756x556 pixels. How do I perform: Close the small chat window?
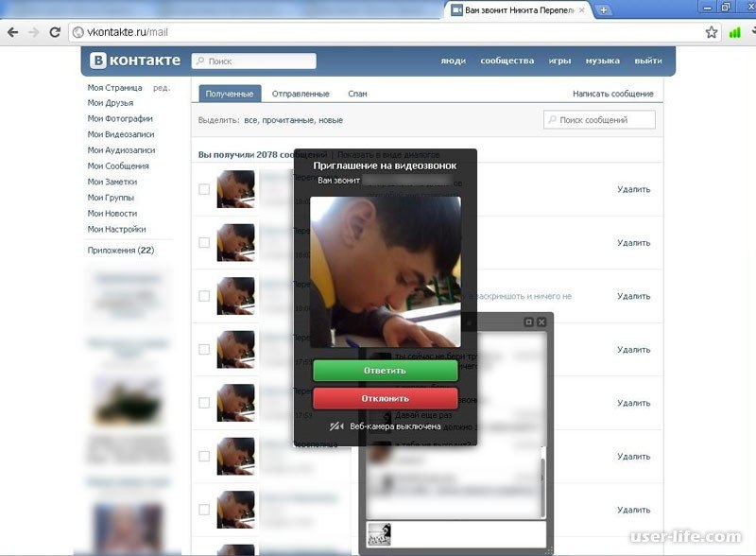pos(541,321)
